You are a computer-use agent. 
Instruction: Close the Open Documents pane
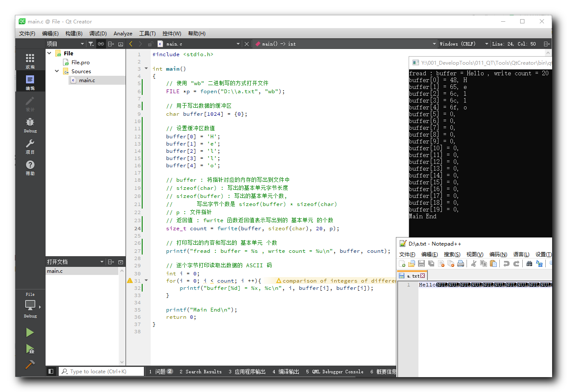click(120, 262)
